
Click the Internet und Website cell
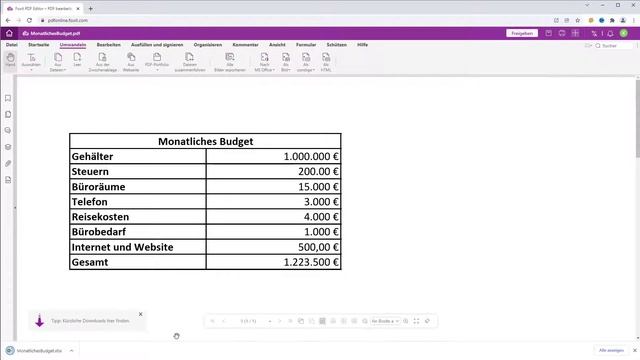click(138, 247)
